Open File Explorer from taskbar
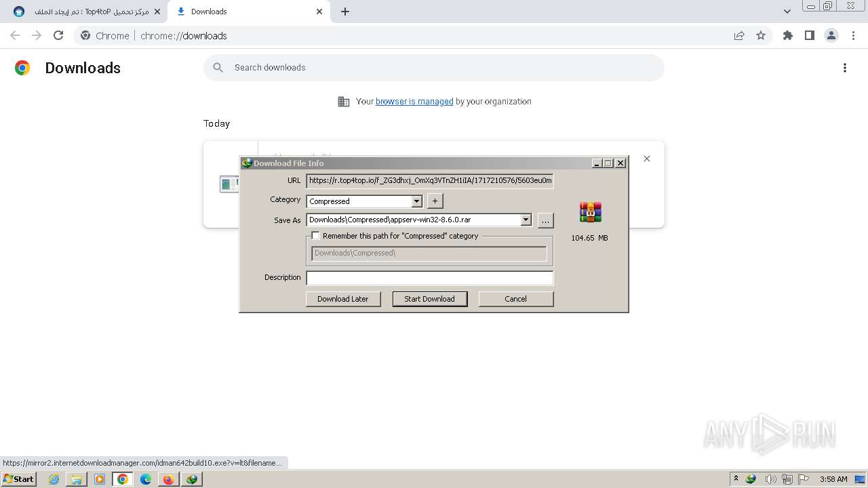The width and height of the screenshot is (868, 488). pos(77,479)
